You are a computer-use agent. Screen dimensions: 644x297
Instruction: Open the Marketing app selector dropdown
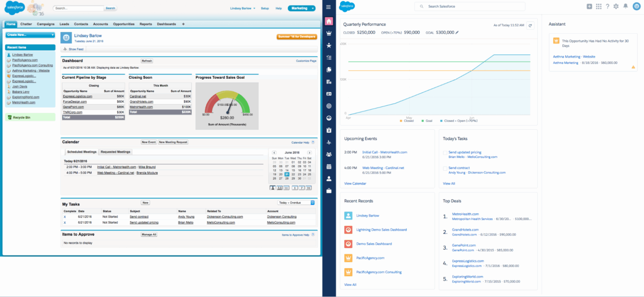pos(301,8)
